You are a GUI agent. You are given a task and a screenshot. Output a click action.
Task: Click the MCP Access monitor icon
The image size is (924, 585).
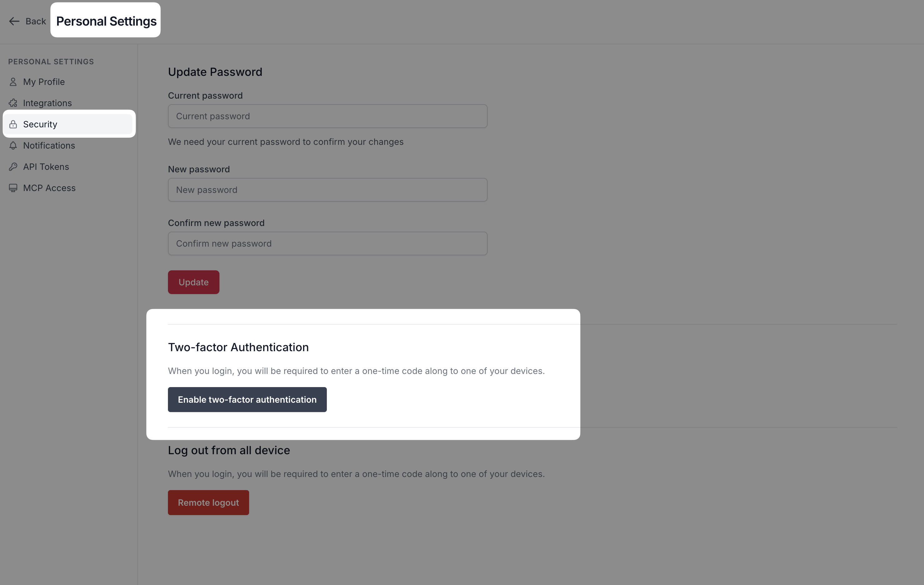[13, 188]
